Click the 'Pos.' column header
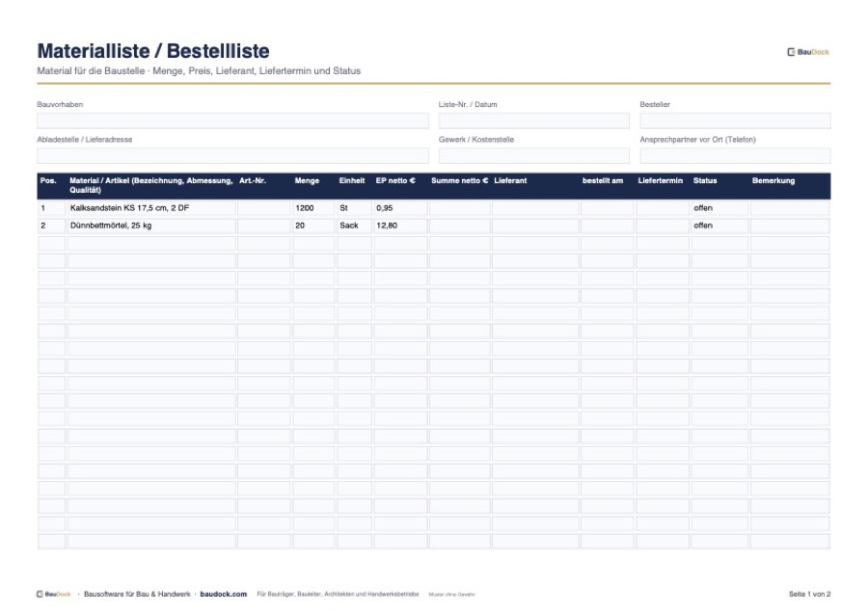Viewport: 868px width, 613px height. (x=48, y=181)
